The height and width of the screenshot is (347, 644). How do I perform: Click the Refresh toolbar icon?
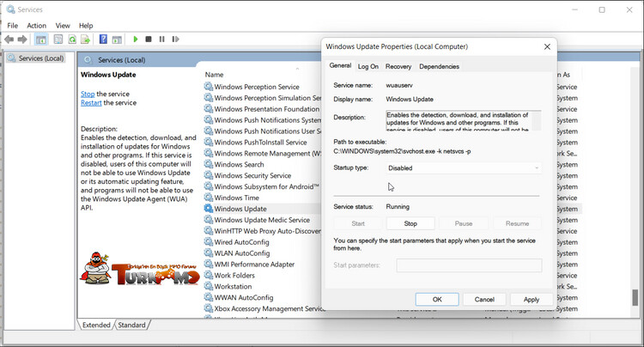72,40
